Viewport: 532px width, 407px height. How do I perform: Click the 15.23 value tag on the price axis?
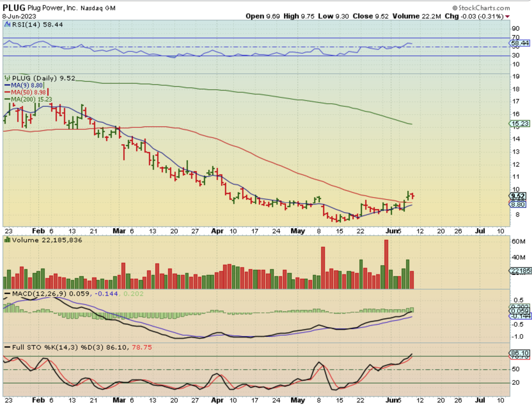coord(520,124)
